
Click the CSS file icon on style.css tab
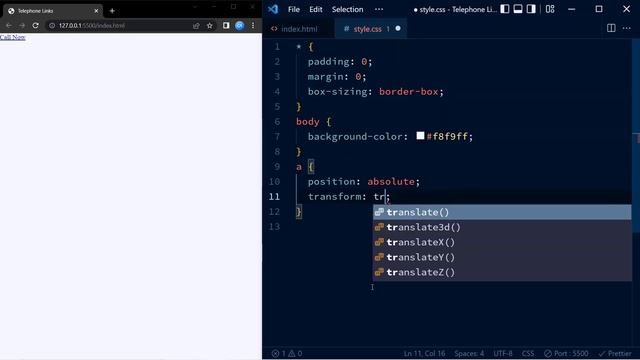pos(347,29)
